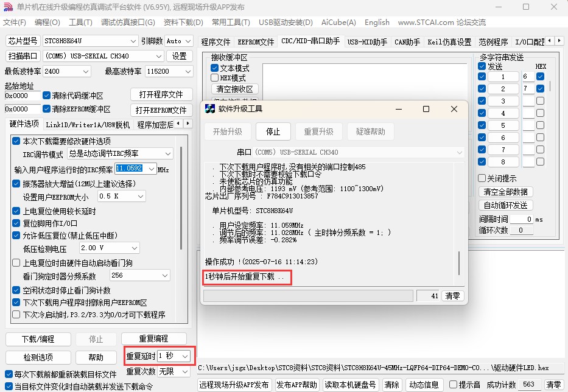Open the 工具(T) menu
This screenshot has width=568, height=392.
pyautogui.click(x=80, y=23)
